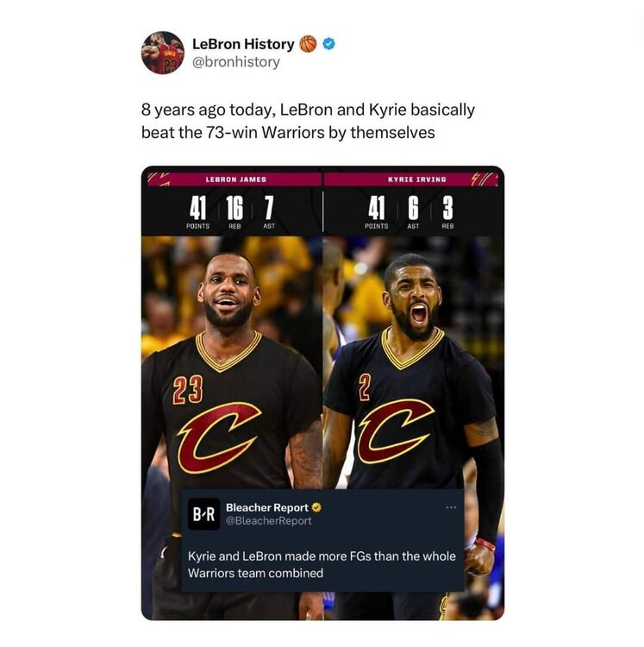Open the @bronhistory handle link

[x=236, y=62]
